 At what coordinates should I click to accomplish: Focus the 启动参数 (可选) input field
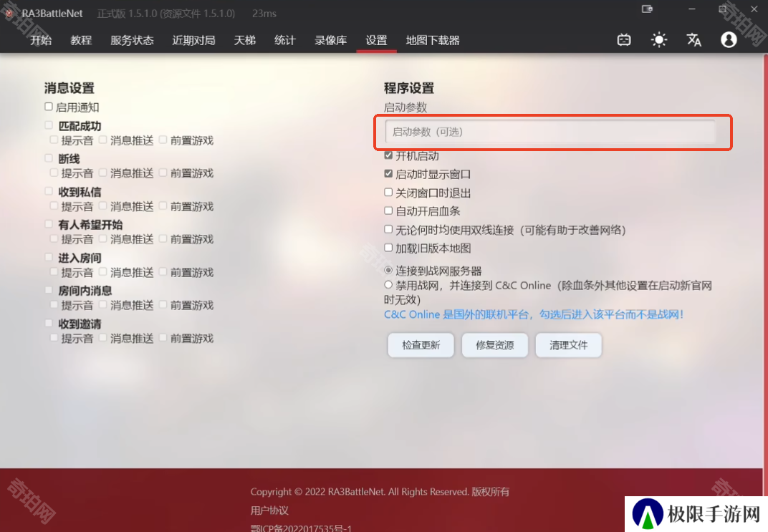[550, 132]
